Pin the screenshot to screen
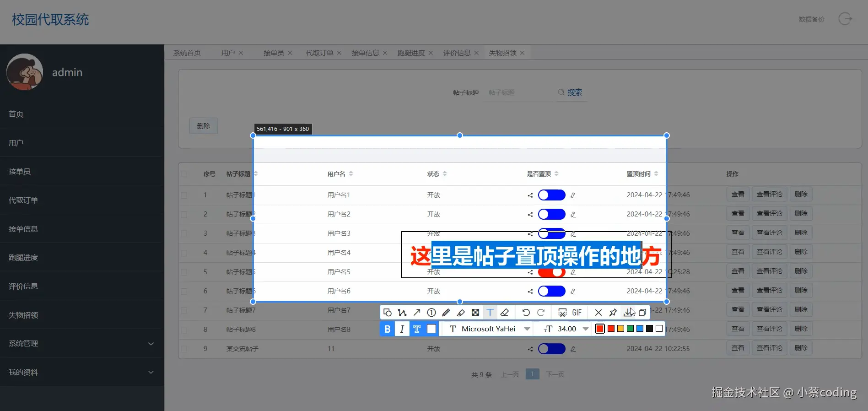 click(613, 313)
